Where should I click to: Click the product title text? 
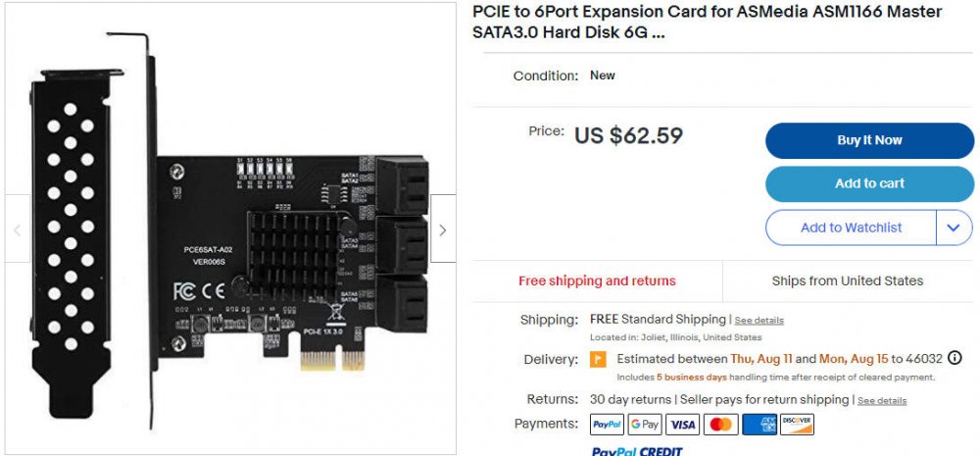tap(707, 22)
